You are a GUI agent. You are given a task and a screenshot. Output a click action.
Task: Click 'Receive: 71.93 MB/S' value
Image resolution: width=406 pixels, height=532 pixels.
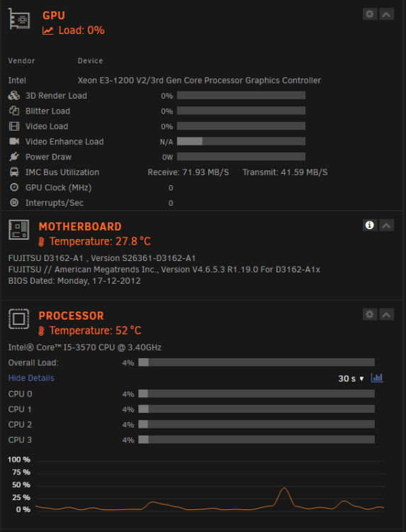[x=188, y=172]
